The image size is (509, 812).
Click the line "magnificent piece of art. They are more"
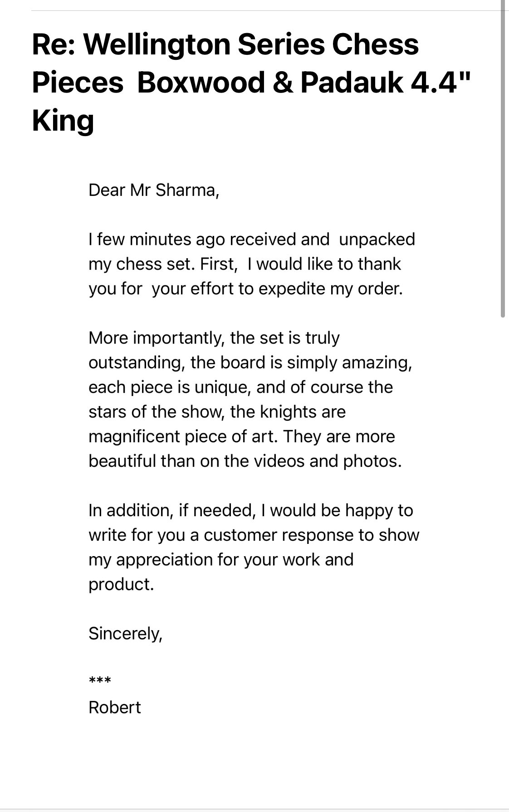pos(242,436)
